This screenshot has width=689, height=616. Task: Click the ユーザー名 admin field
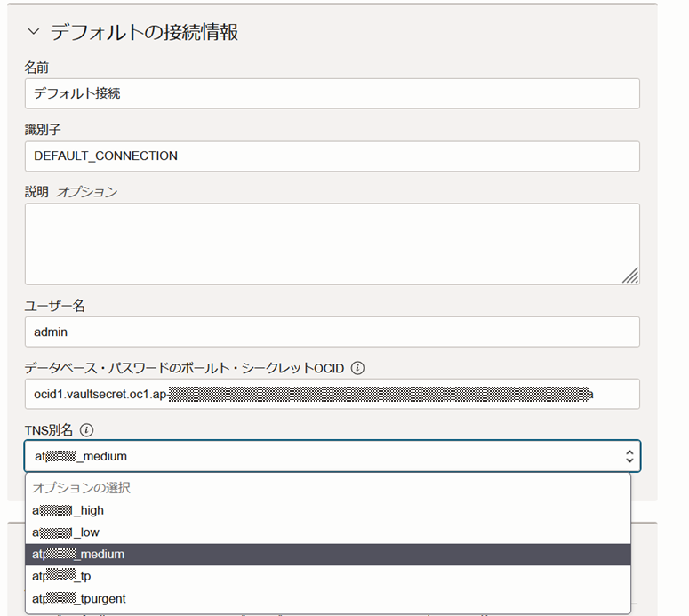click(332, 332)
